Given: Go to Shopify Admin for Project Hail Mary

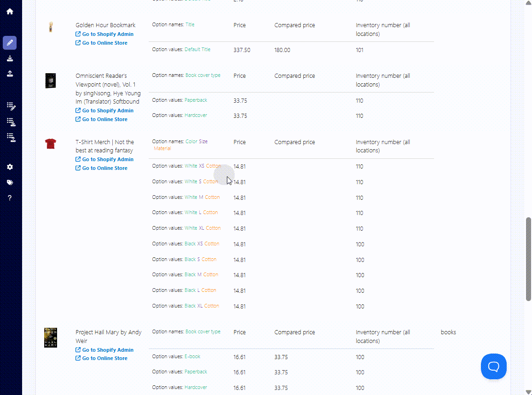Looking at the screenshot, I should tap(104, 350).
